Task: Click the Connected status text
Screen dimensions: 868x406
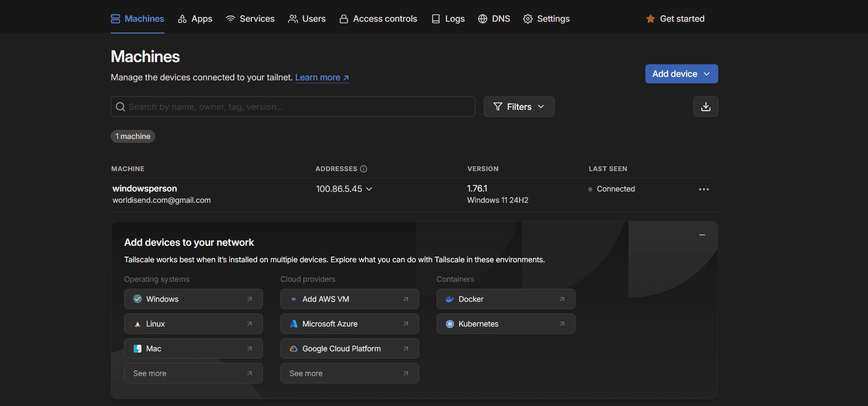Action: pos(616,189)
